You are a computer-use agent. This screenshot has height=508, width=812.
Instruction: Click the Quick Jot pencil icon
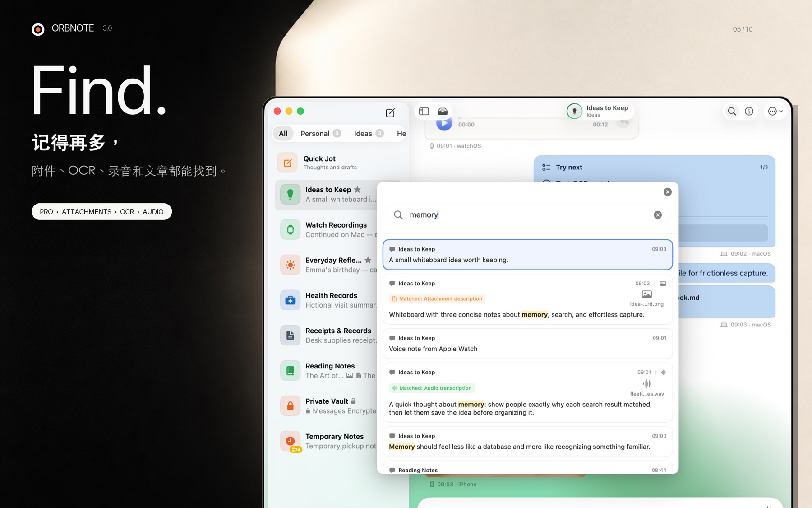(287, 163)
